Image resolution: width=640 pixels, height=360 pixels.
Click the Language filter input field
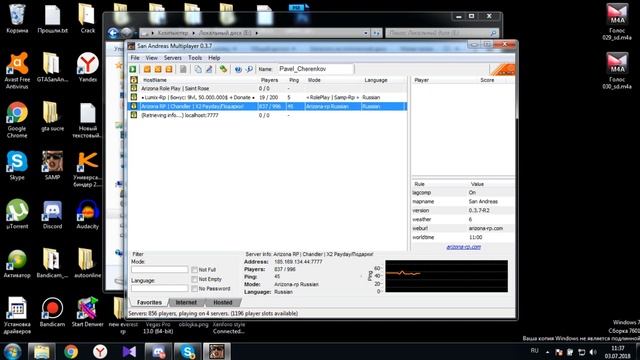click(160, 288)
